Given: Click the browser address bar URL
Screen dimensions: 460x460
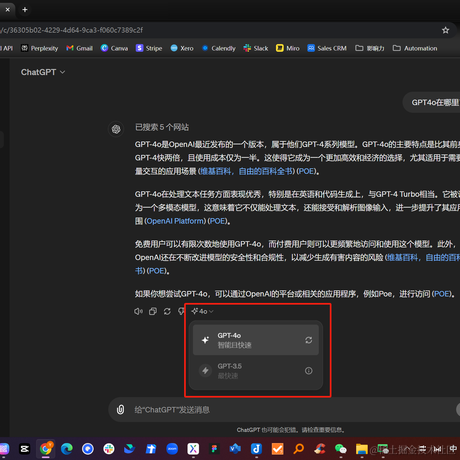Looking at the screenshot, I should coord(72,30).
